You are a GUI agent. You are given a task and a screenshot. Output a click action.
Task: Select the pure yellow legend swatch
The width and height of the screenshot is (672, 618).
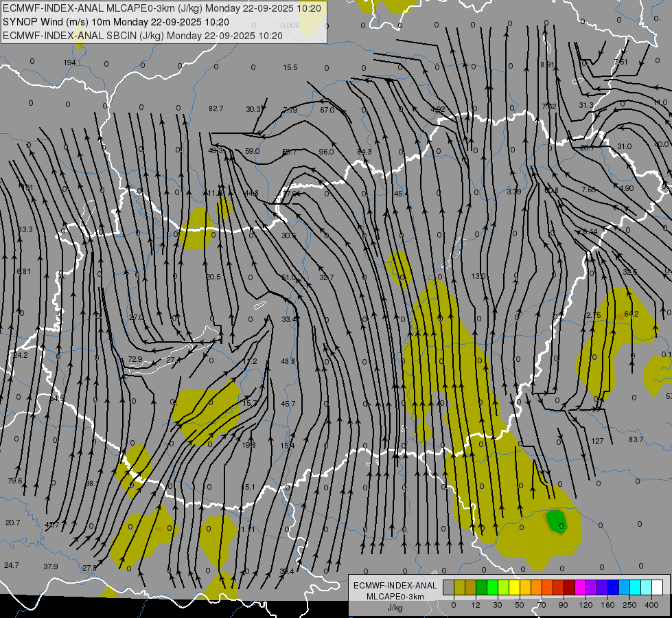tap(514, 587)
